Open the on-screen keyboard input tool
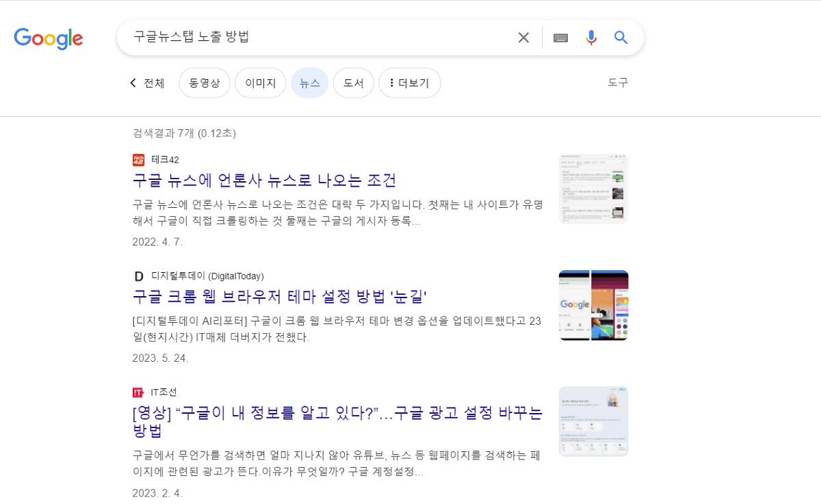Screen dimensions: 821x504 pyautogui.click(x=561, y=38)
